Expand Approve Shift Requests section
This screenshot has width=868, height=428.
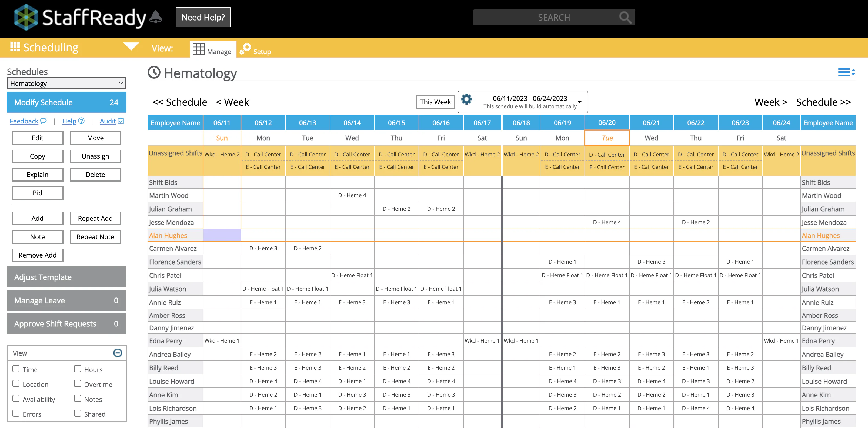point(67,323)
